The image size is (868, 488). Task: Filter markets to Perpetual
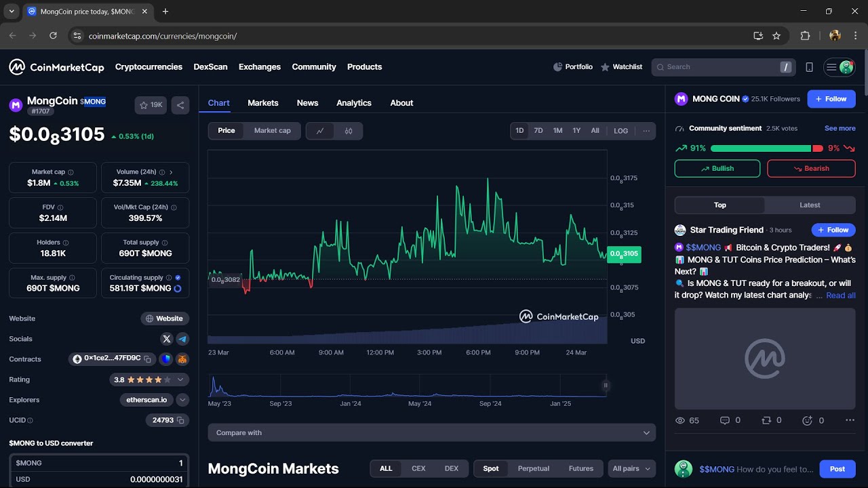(x=534, y=468)
